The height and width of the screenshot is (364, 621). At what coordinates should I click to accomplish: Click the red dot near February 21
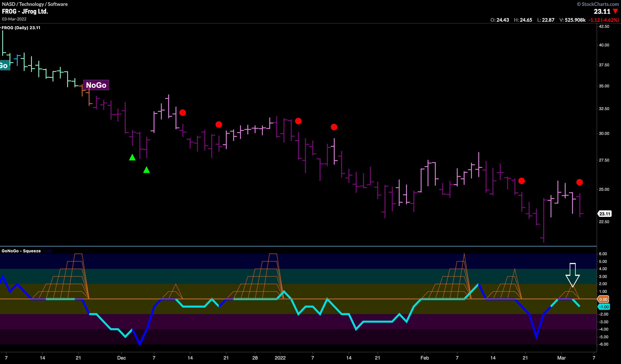click(x=521, y=181)
